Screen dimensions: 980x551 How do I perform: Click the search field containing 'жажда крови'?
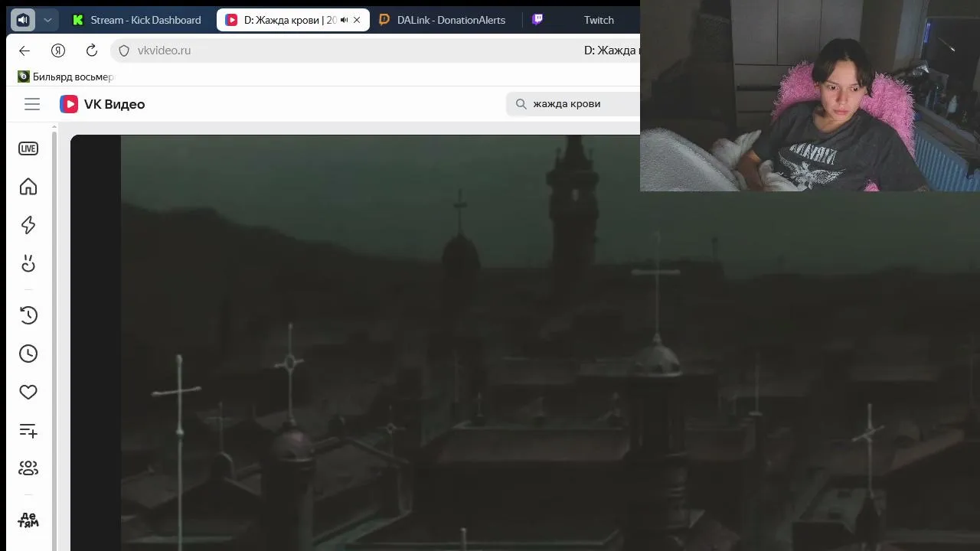coord(573,104)
